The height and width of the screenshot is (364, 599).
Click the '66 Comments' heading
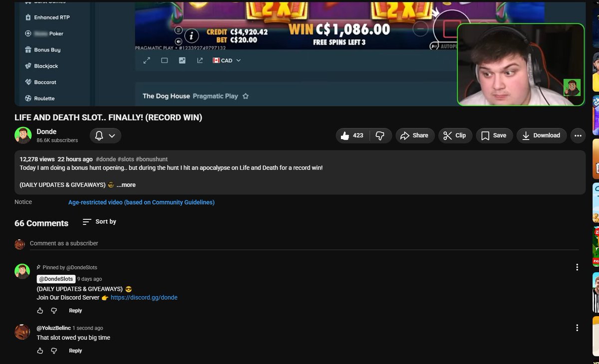41,223
